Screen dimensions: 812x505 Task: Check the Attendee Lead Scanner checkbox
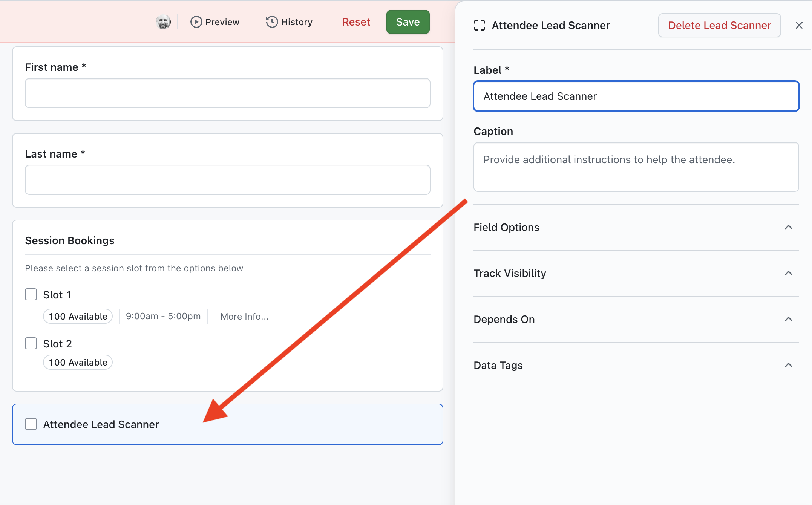(x=31, y=424)
